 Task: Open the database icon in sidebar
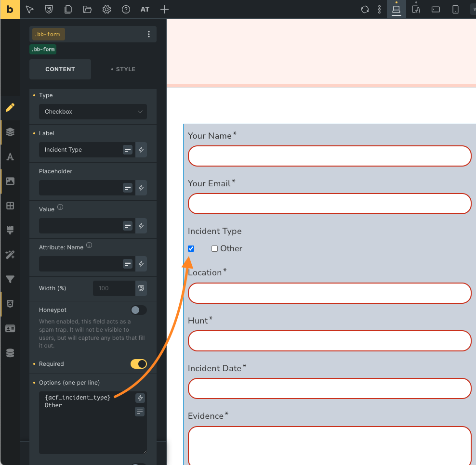(10, 353)
